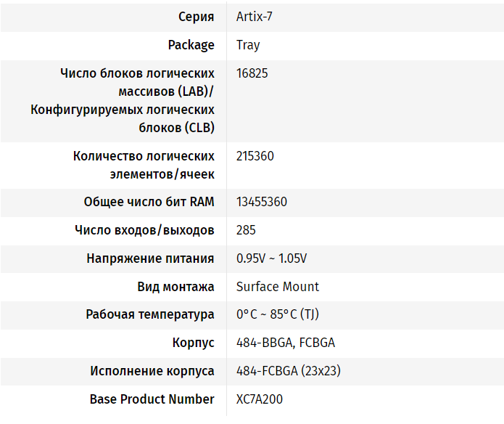Click the 16825 LAB/CLB count value
Viewport: 504px width, 424px height.
[252, 73]
